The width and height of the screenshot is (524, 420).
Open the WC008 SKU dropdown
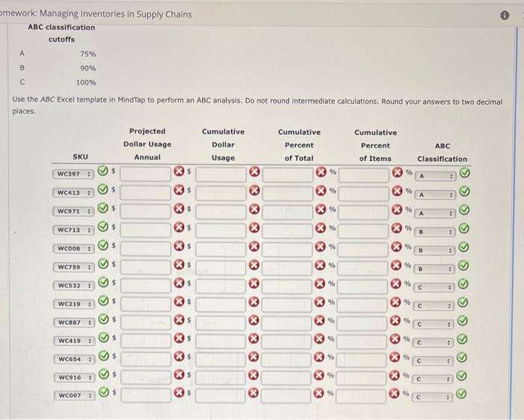point(73,249)
